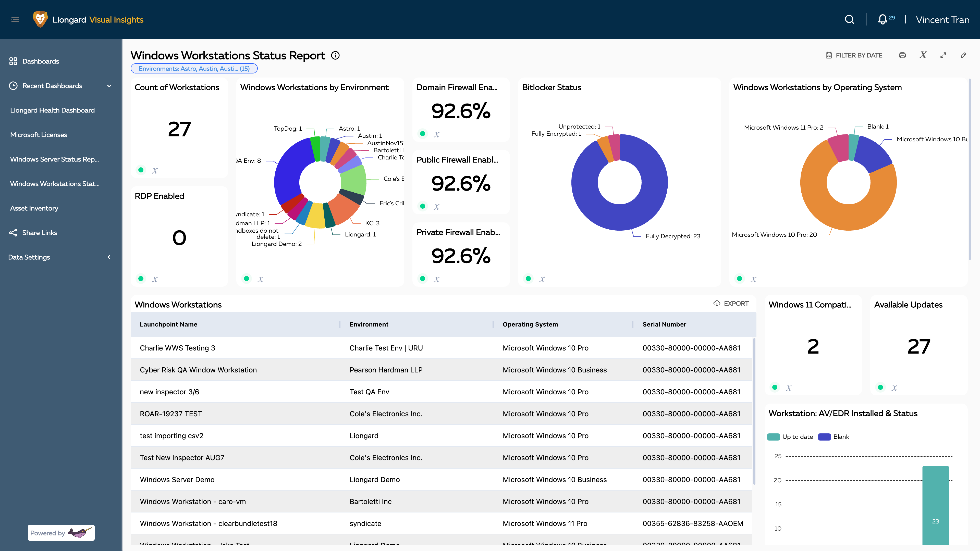The image size is (980, 551).
Task: Open the Environments filter chip
Action: pyautogui.click(x=194, y=68)
